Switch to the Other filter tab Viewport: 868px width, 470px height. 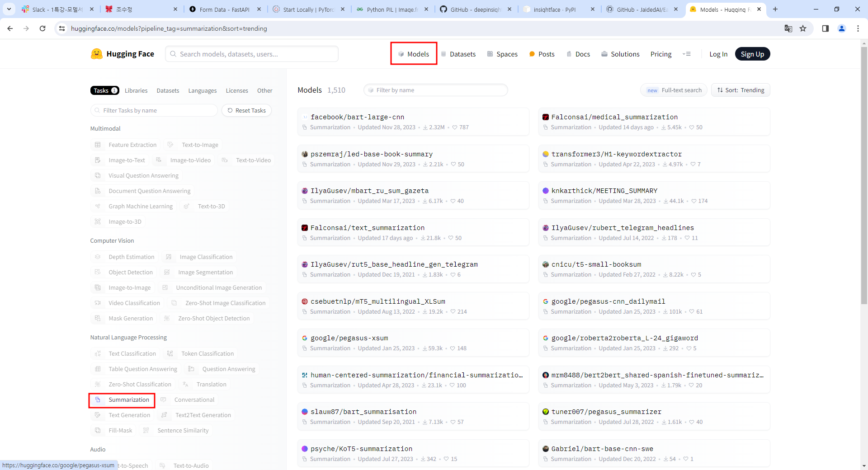264,90
